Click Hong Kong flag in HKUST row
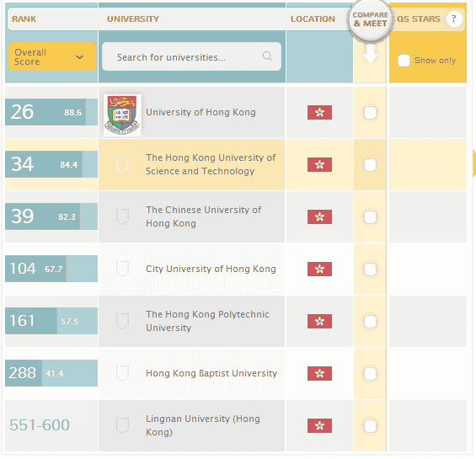The width and height of the screenshot is (476, 459). click(319, 165)
